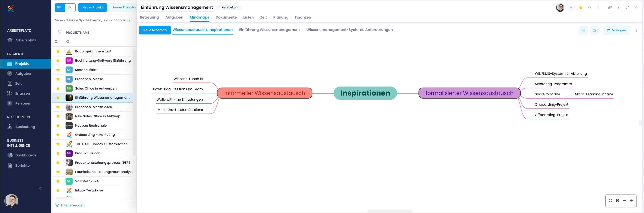The height and width of the screenshot is (213, 644).
Task: Zoom out the mindmap with minus
Action: 624,200
